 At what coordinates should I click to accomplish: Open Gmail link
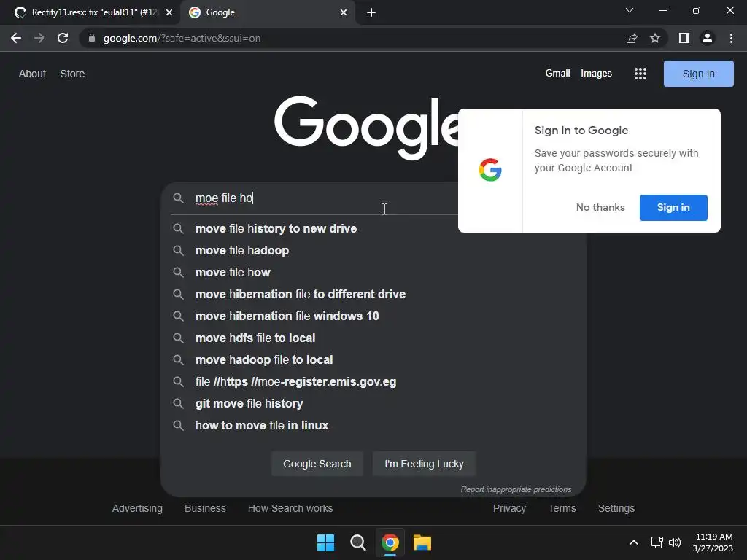pos(557,74)
